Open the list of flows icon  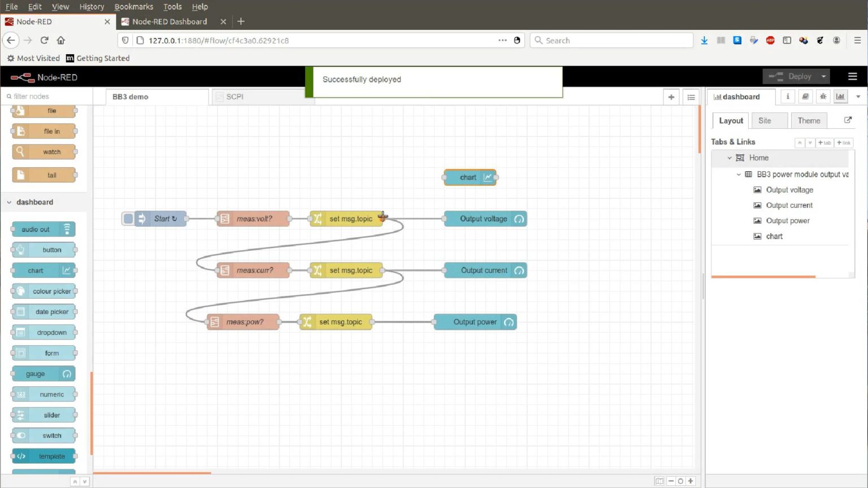[x=691, y=97]
